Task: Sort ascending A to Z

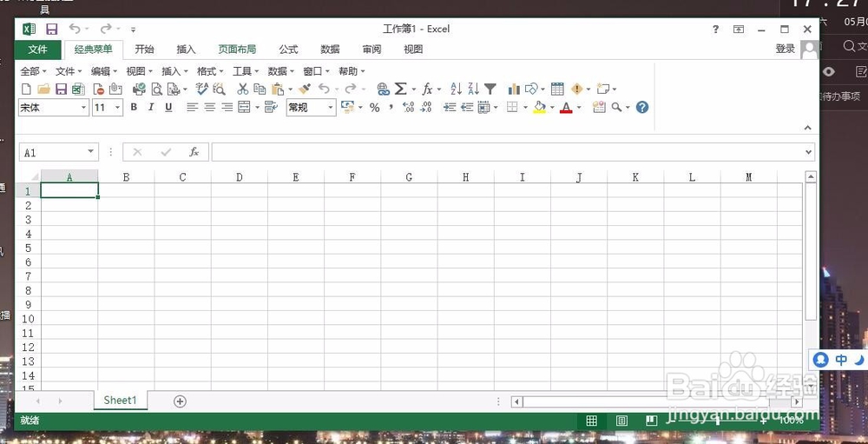Action: point(457,89)
